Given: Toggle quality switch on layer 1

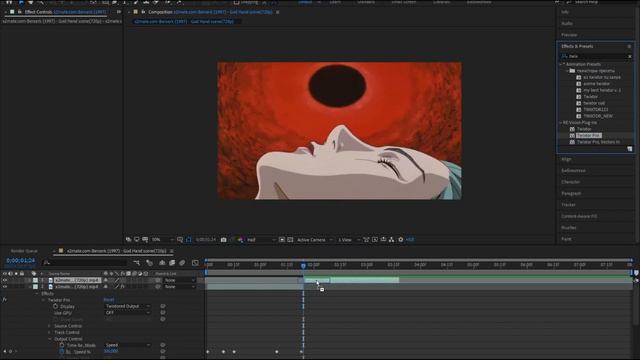Looking at the screenshot, I should point(117,280).
